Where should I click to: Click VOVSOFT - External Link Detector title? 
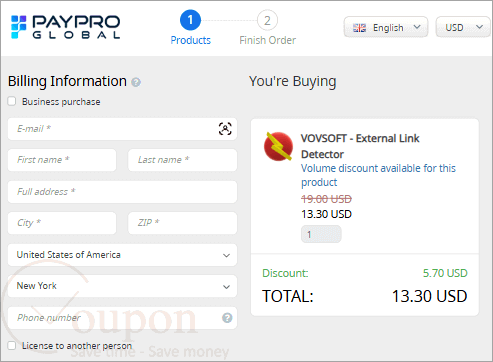[x=360, y=146]
